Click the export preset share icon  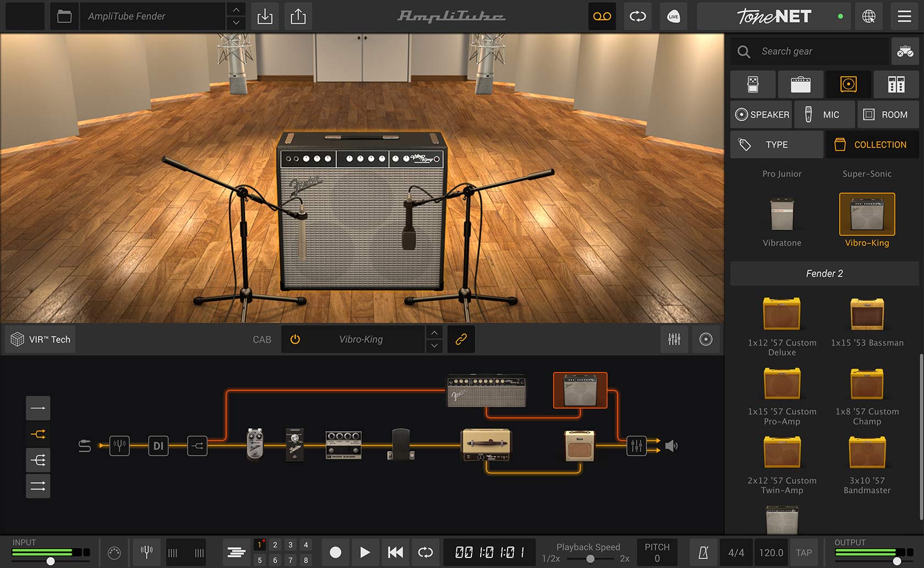(x=298, y=17)
